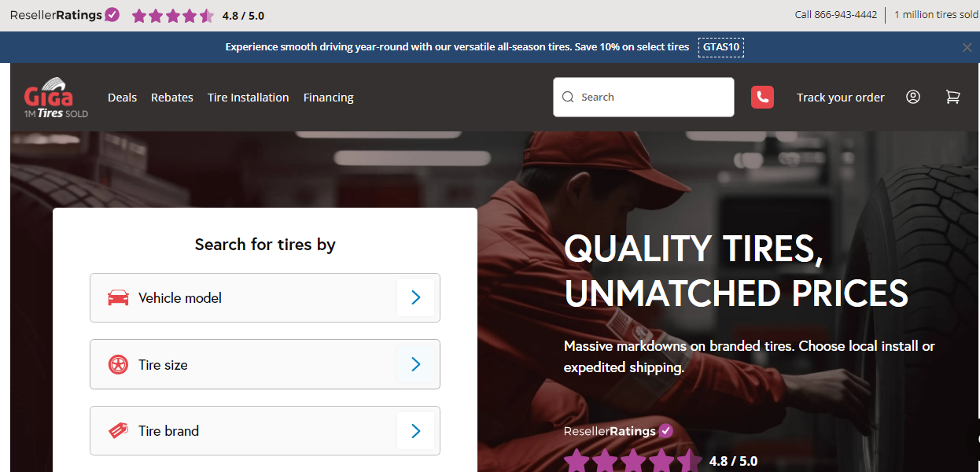The image size is (980, 472).
Task: Click the GTAS10 coupon code
Action: point(720,47)
